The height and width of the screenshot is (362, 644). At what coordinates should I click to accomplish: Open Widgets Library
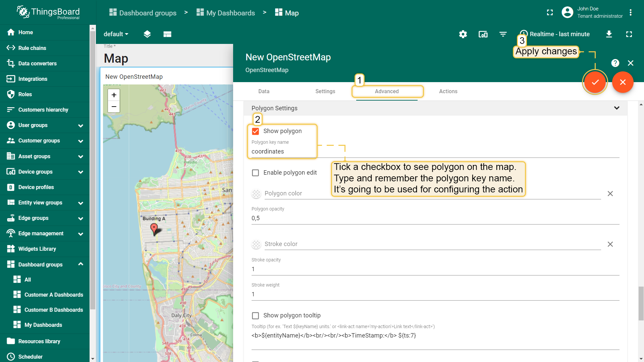click(45, 249)
